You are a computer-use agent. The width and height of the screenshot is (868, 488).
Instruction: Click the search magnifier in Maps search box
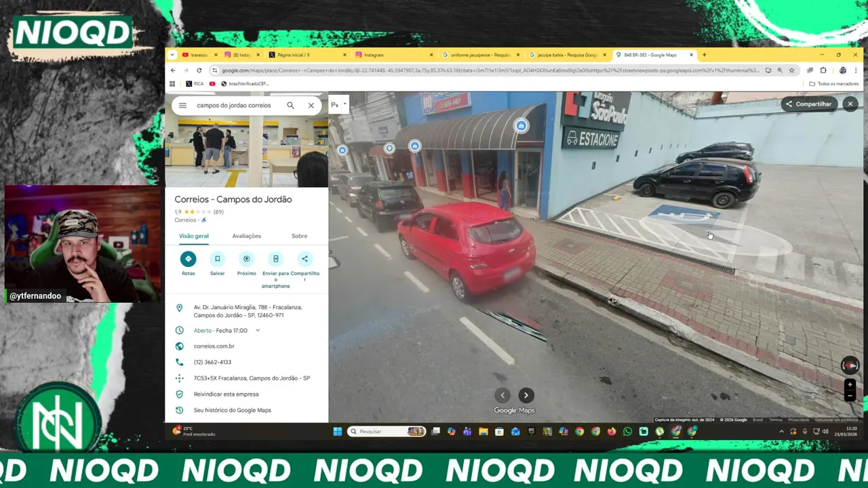tap(290, 106)
